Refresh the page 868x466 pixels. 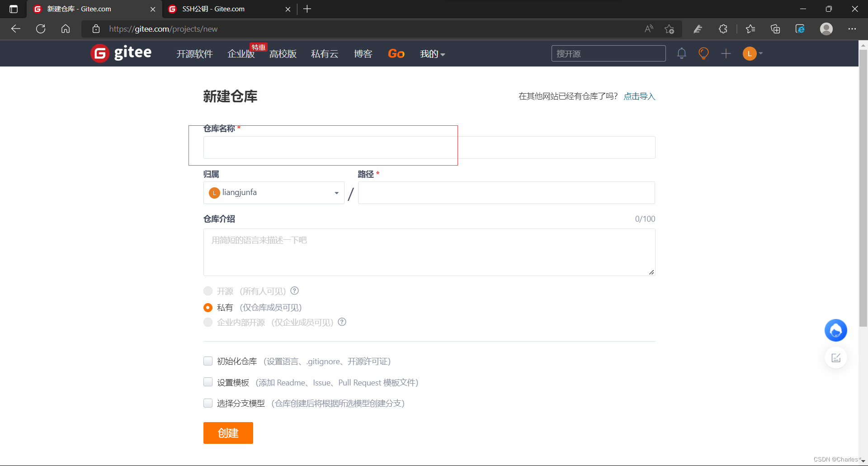coord(41,29)
